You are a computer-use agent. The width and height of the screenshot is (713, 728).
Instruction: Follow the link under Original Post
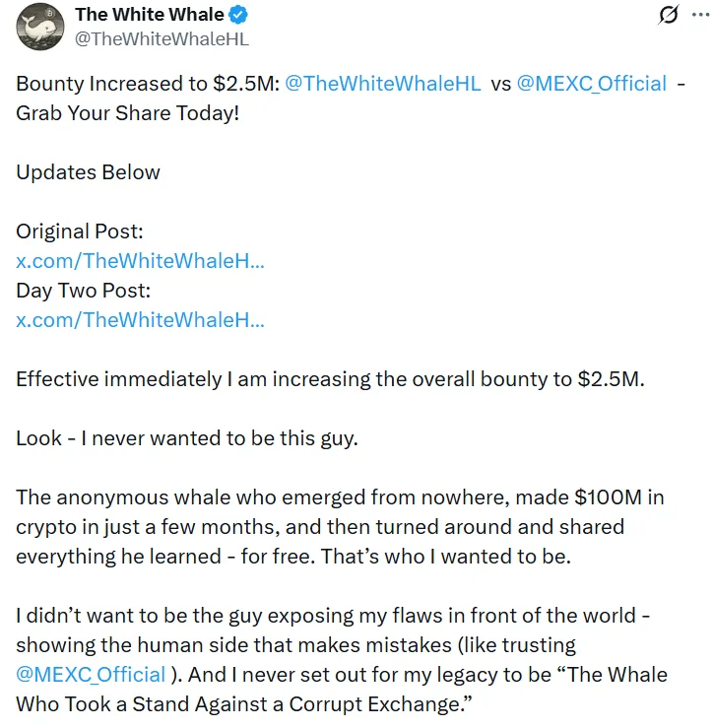(140, 261)
